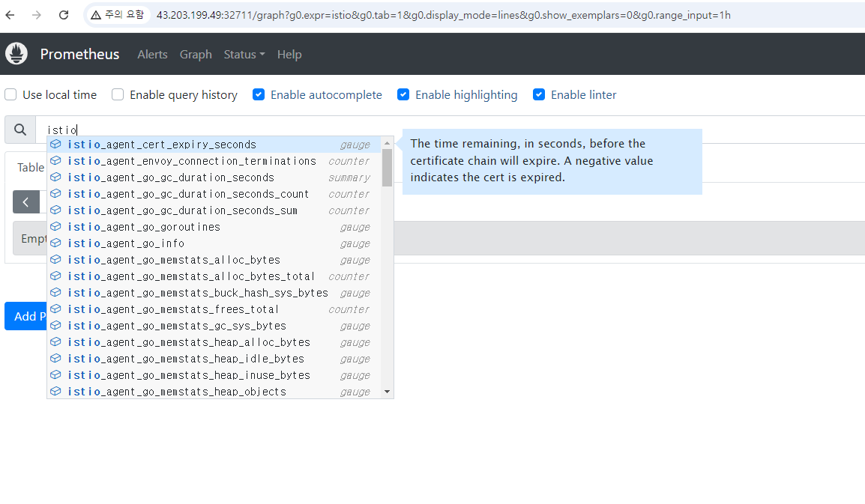Go to the Graph page
This screenshot has width=865, height=504.
(x=196, y=54)
